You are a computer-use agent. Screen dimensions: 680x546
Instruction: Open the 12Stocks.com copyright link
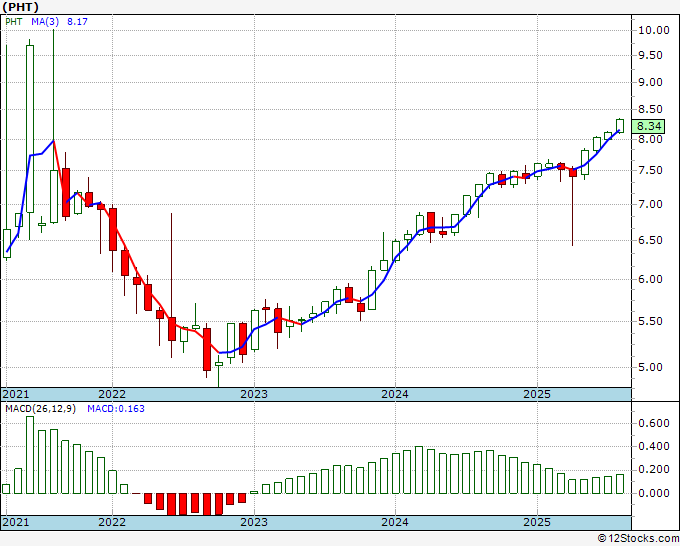click(638, 538)
